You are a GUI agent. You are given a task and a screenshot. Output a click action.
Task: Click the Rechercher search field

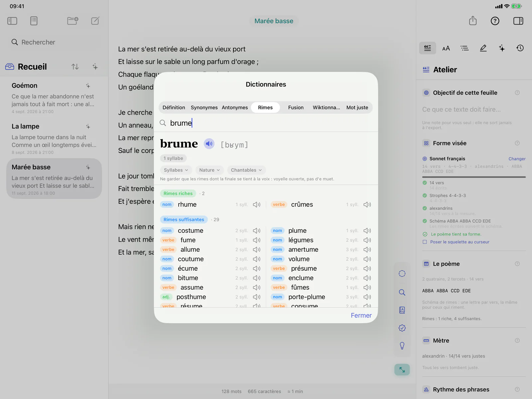click(x=54, y=42)
